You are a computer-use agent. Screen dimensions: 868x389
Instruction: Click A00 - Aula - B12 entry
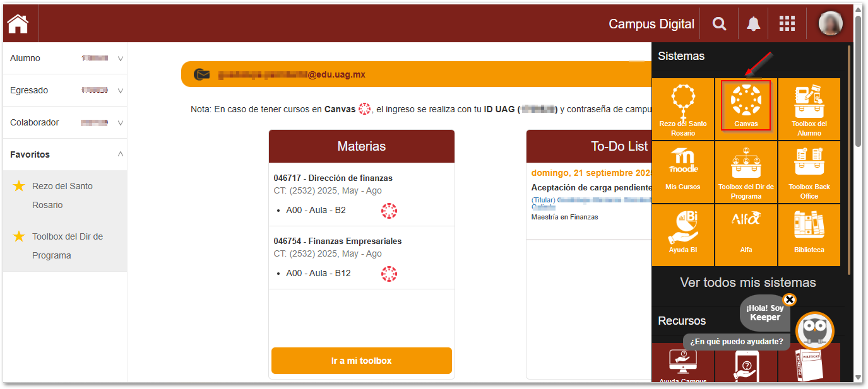pyautogui.click(x=318, y=273)
